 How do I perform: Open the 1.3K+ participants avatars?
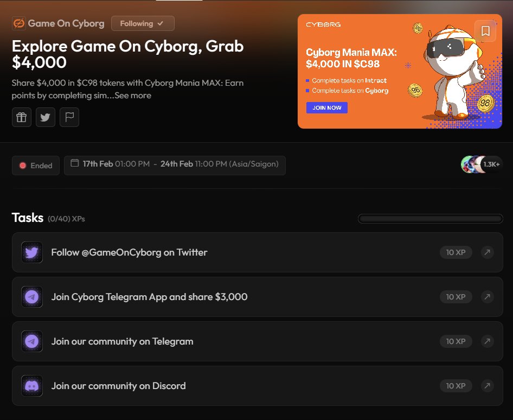pos(481,164)
